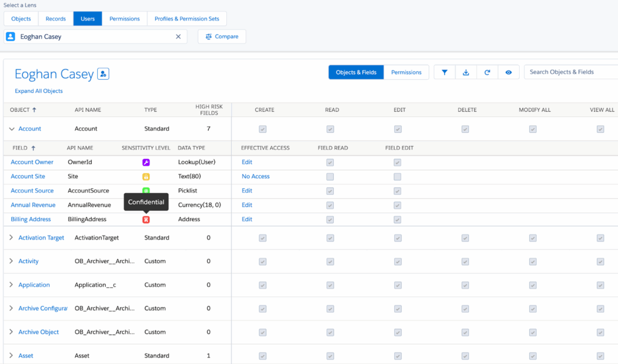Viewport: 618px width, 364px height.
Task: Toggle Field Read checkbox for Account Owner
Action: [x=330, y=162]
